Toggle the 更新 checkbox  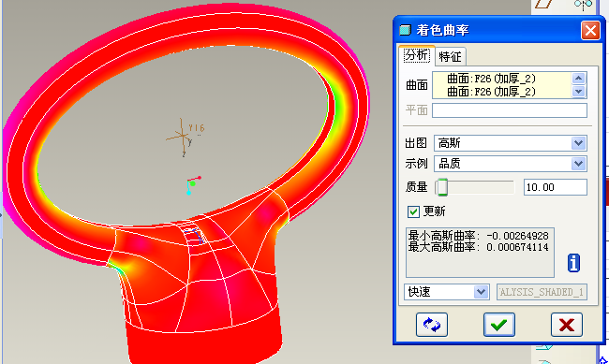pos(413,211)
